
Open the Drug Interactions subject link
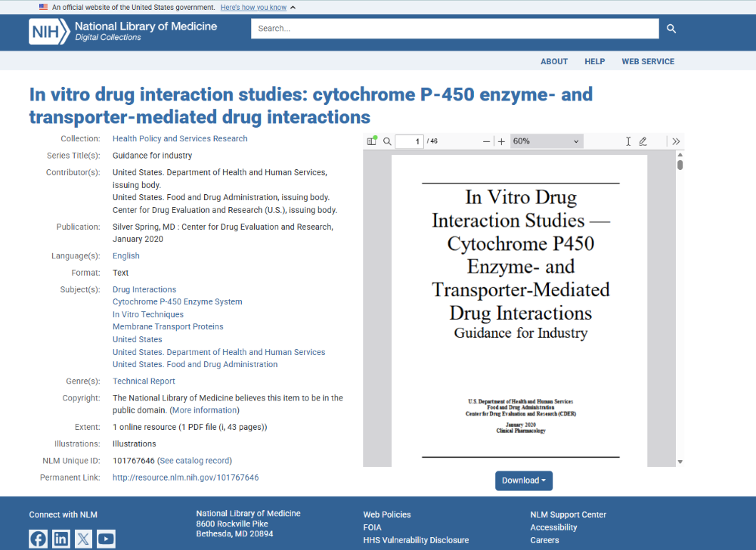click(x=144, y=289)
